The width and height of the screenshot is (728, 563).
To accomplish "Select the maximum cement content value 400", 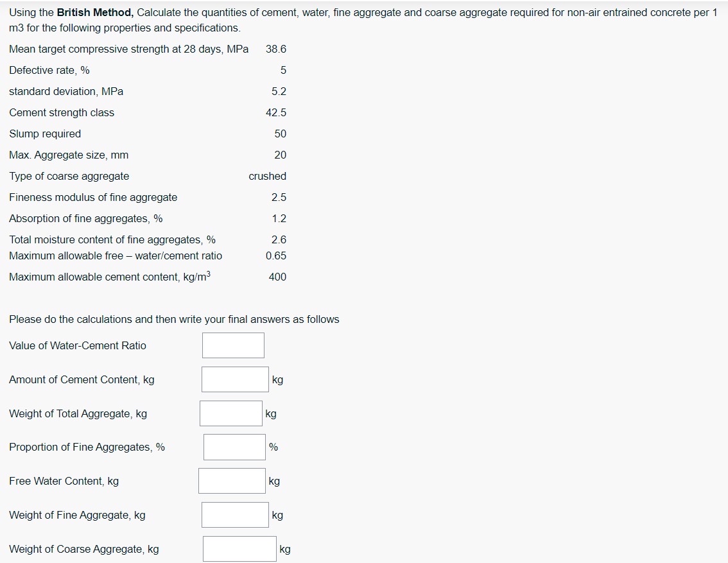I will tap(278, 277).
